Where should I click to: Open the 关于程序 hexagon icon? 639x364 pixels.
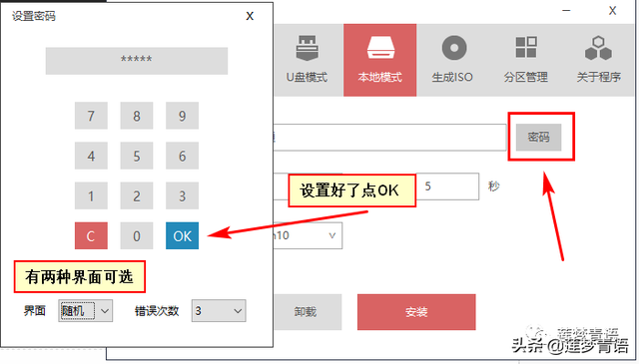598,48
